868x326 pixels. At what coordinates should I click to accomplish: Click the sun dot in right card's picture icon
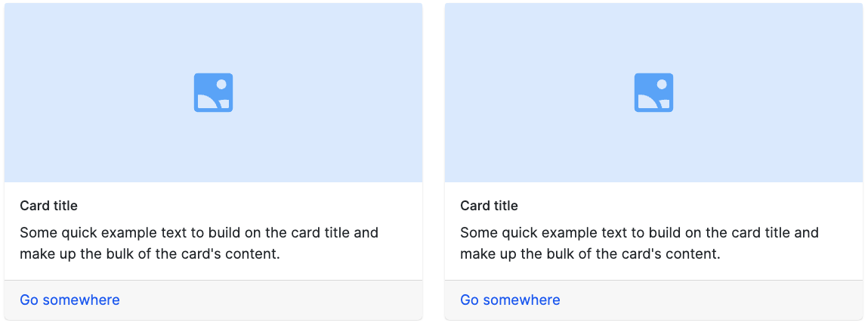663,84
